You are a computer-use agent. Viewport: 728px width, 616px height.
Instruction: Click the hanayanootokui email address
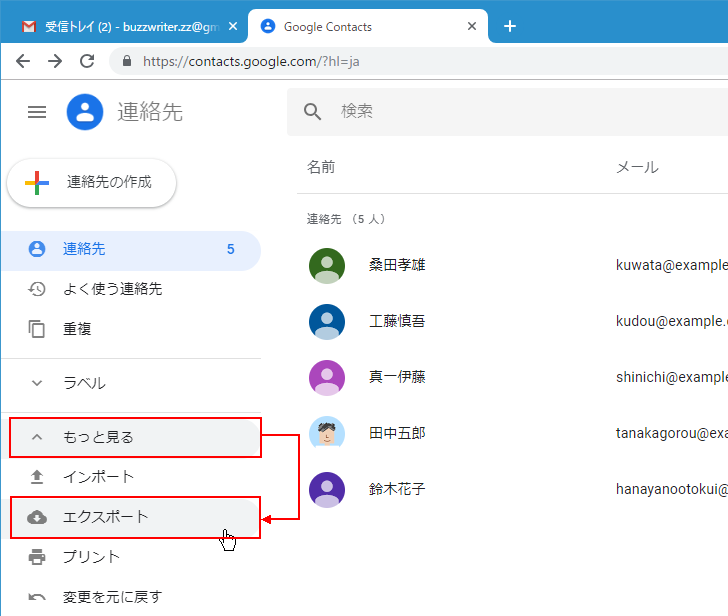672,489
